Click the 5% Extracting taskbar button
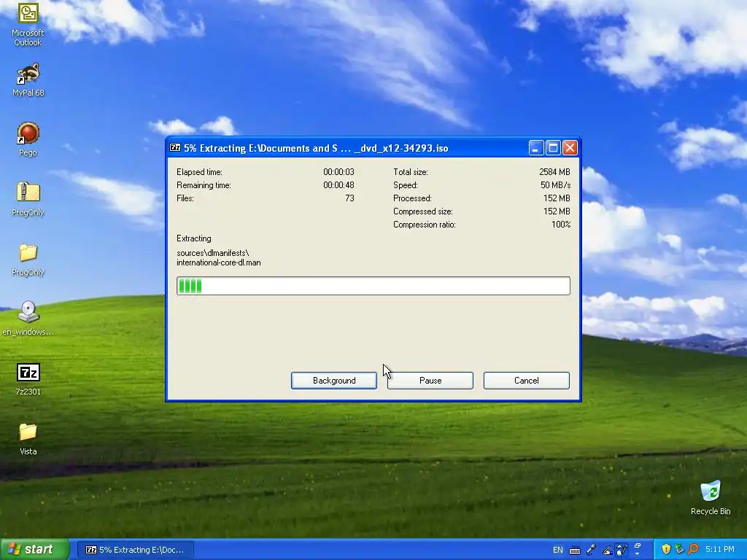The width and height of the screenshot is (747, 560). coord(135,550)
